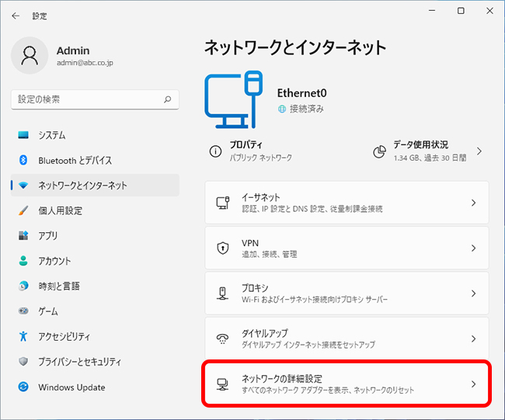Open ネットワークの詳細設定 chevron arrow
Screen dimensions: 505x420
pos(473,384)
